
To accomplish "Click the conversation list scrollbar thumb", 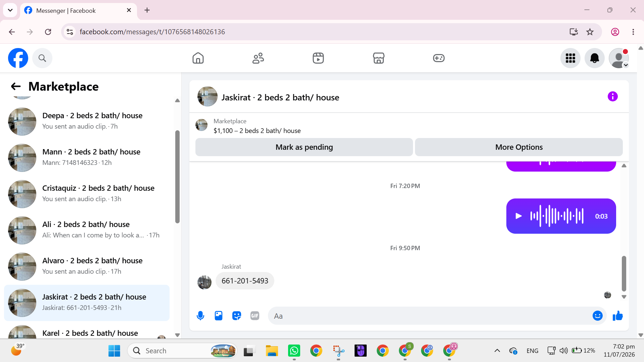I will [177, 177].
